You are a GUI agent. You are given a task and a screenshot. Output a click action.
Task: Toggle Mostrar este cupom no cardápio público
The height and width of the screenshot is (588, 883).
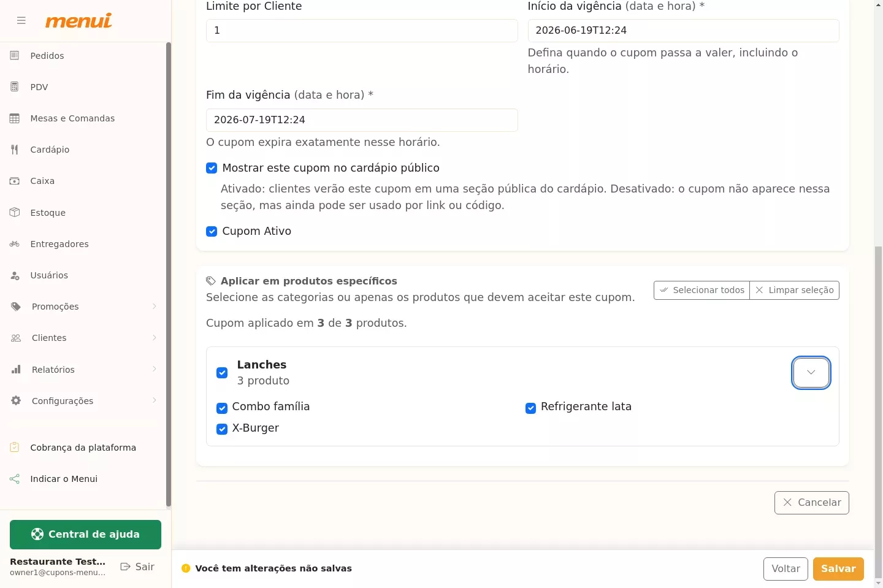click(x=212, y=168)
